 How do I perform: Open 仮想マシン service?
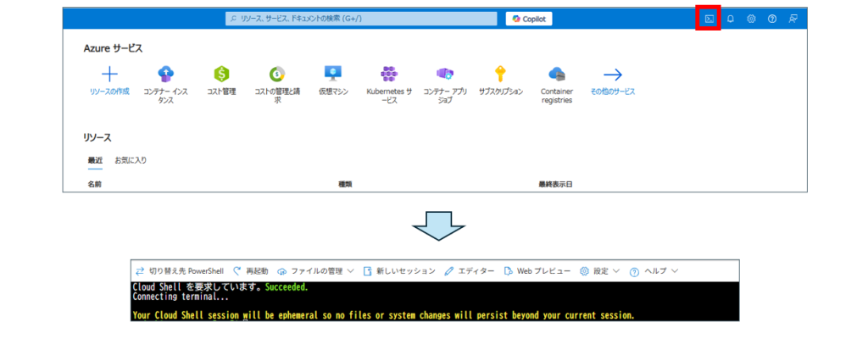coord(333,81)
